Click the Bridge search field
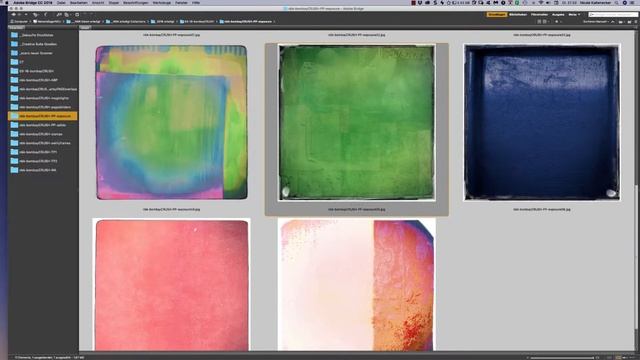This screenshot has height=360, width=640. [x=613, y=15]
